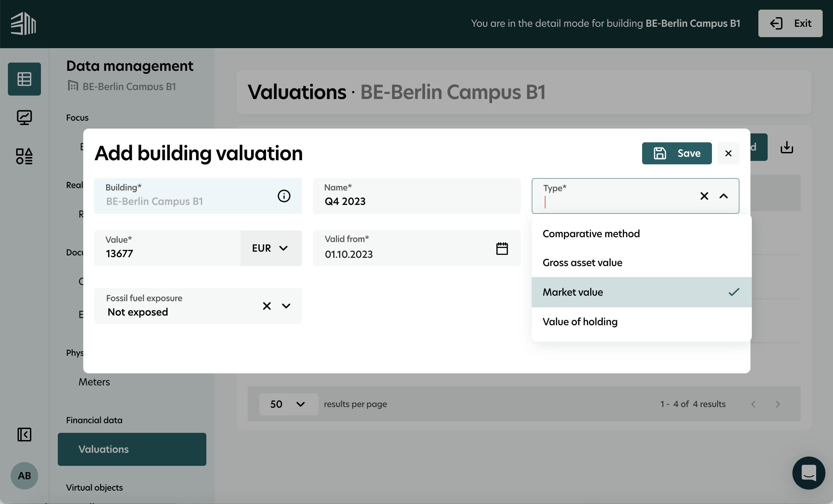Show info for the Building field
Screen dimensions: 833x504
284,196
